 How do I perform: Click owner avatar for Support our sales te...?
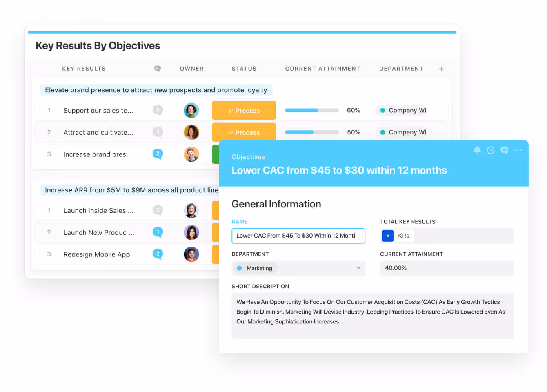[x=191, y=110]
